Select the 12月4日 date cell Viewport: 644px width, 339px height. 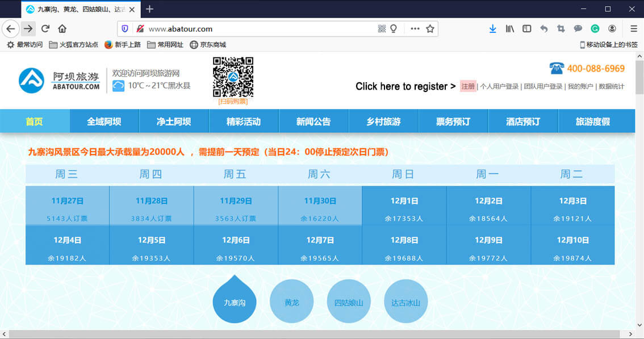click(x=68, y=245)
